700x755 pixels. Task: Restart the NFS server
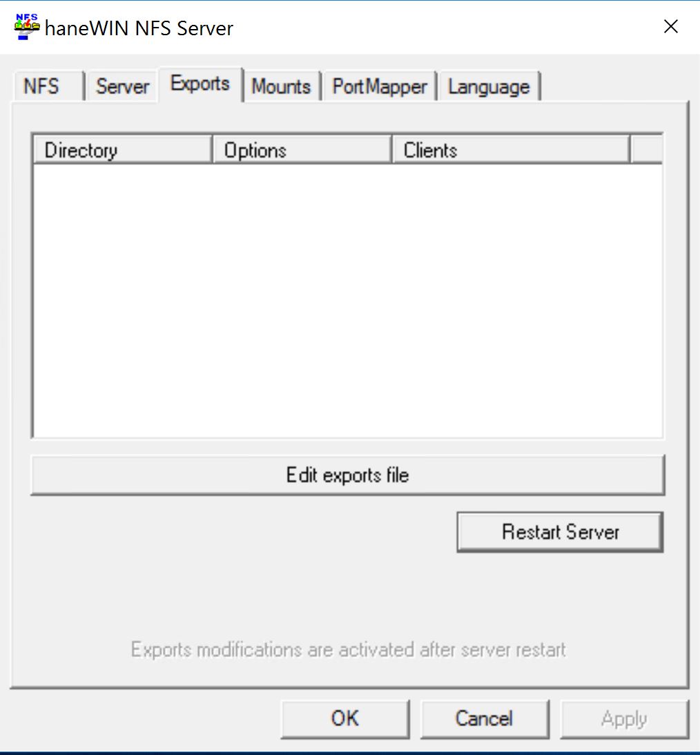(x=560, y=532)
